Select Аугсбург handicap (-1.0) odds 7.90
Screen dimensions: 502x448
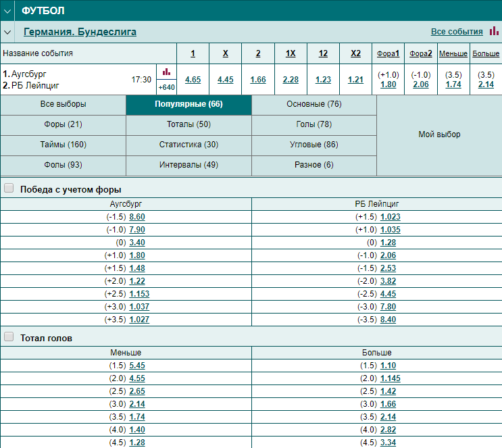[x=137, y=230]
